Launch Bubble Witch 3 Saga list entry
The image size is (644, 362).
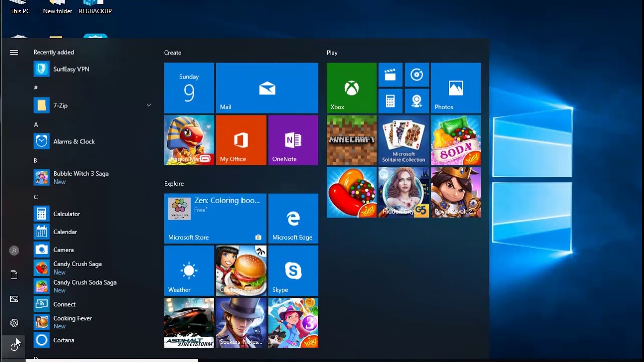coord(93,177)
